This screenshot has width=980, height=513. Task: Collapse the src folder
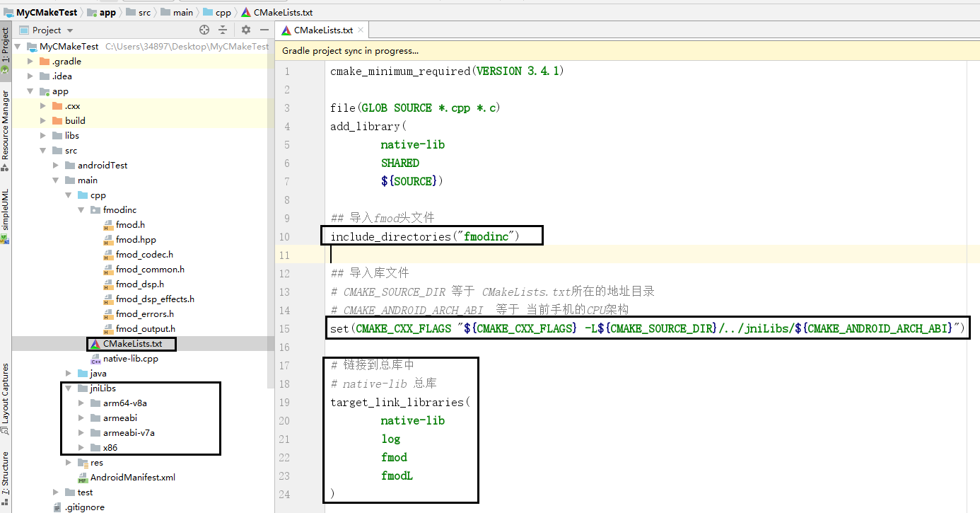pos(43,151)
